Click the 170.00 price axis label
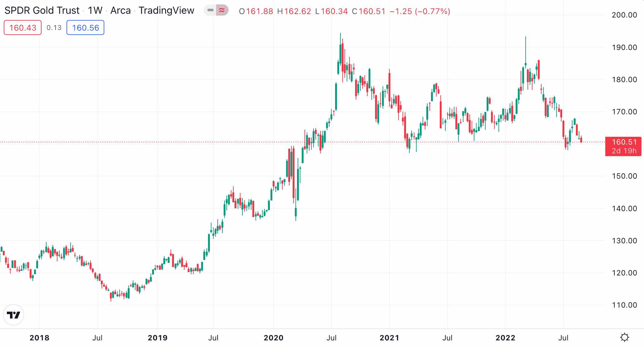This screenshot has width=644, height=346. click(624, 112)
